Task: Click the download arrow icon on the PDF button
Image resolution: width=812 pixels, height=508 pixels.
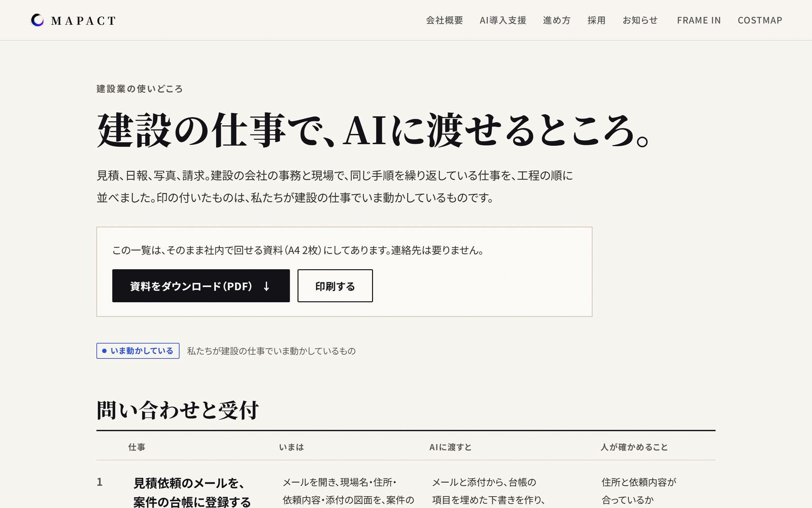Action: pos(266,287)
